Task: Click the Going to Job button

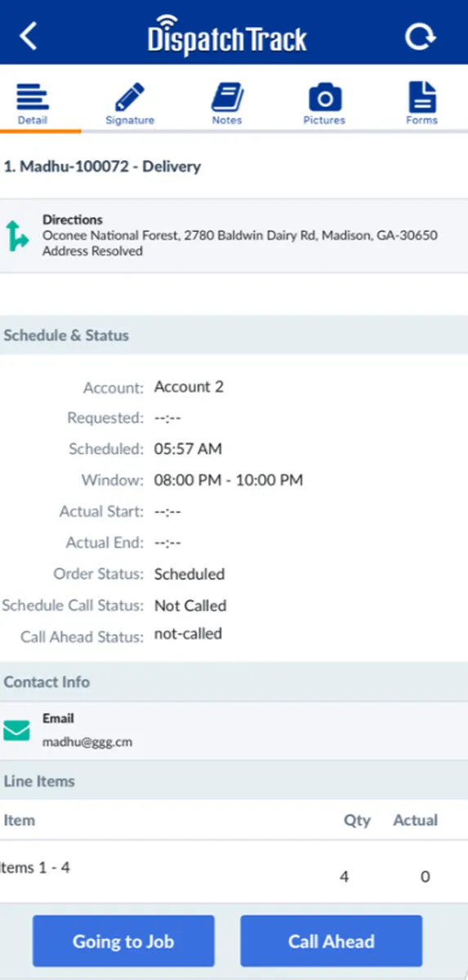Action: click(x=123, y=941)
